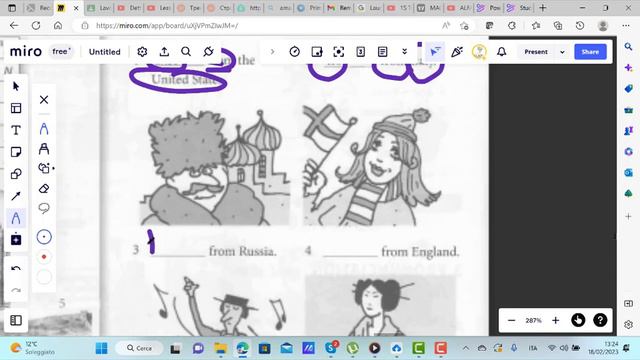Screen dimensions: 640x360
Task: Select the Lasso tool
Action: point(44,209)
